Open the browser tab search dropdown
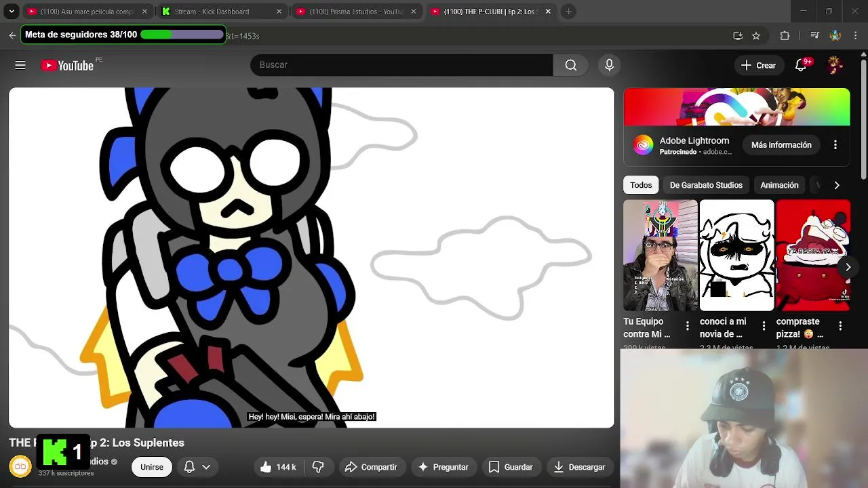This screenshot has height=488, width=868. coord(12,12)
